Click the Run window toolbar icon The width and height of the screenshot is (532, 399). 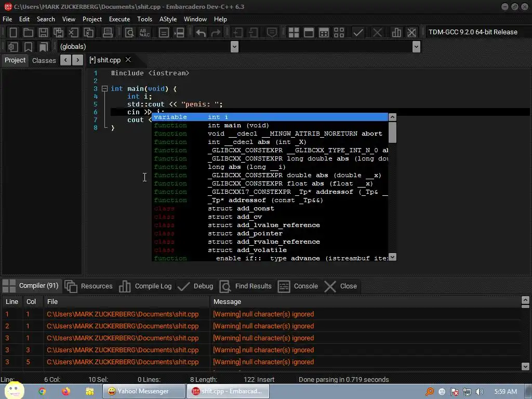[309, 33]
